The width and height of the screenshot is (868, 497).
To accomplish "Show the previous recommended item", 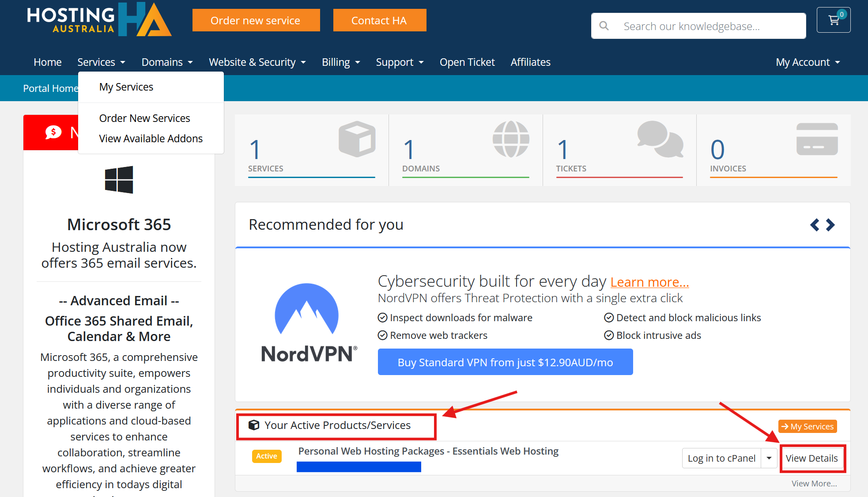I will [x=815, y=225].
